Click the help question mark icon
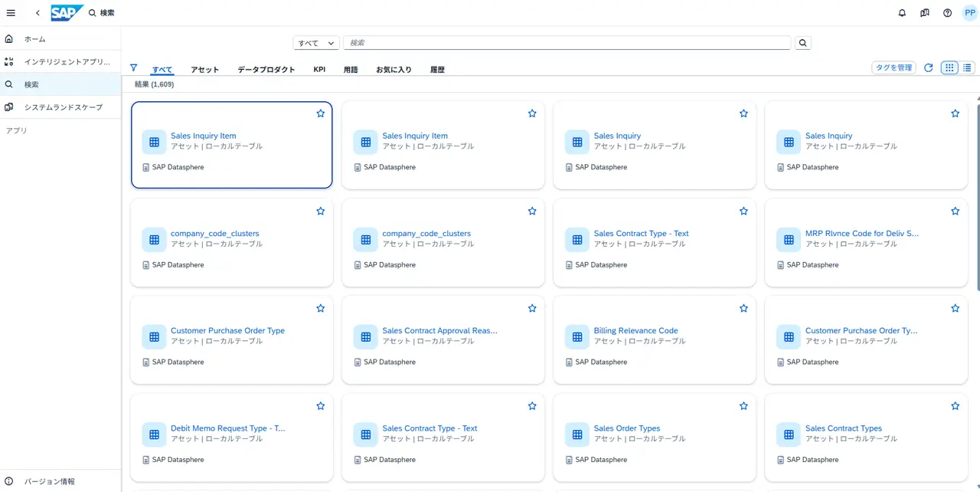The image size is (980, 492). coord(947,13)
